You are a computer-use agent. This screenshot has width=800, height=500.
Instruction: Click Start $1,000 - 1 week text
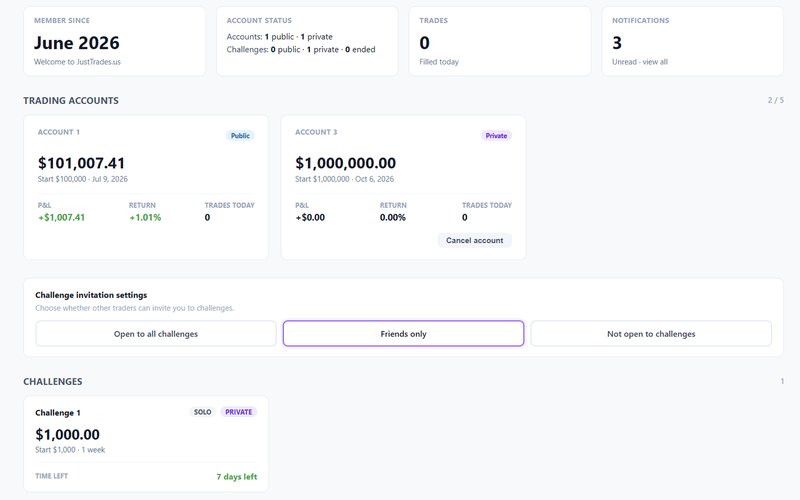click(x=70, y=450)
